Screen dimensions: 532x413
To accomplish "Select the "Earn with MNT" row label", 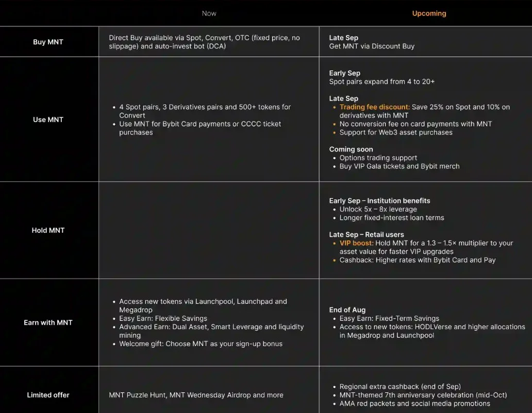I will 48,322.
